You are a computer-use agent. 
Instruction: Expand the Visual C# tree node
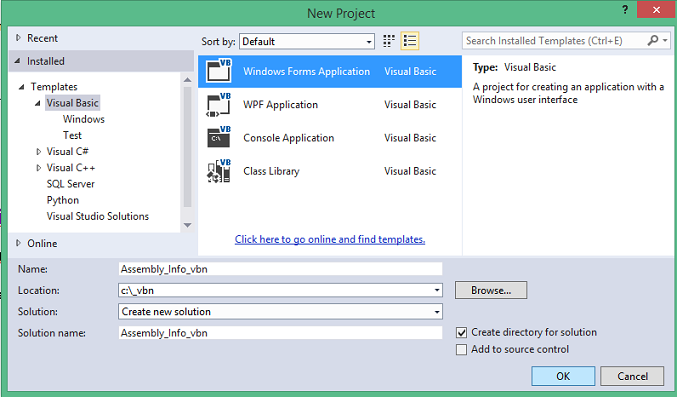[x=38, y=152]
